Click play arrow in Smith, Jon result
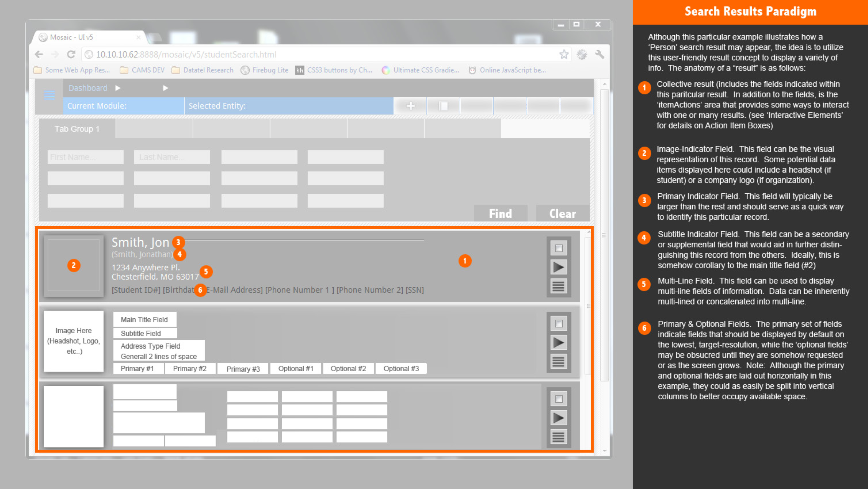The image size is (868, 489). [x=558, y=267]
